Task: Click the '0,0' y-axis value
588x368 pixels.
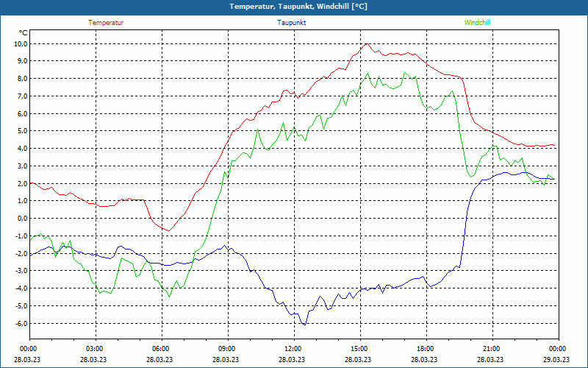Action: (x=23, y=218)
